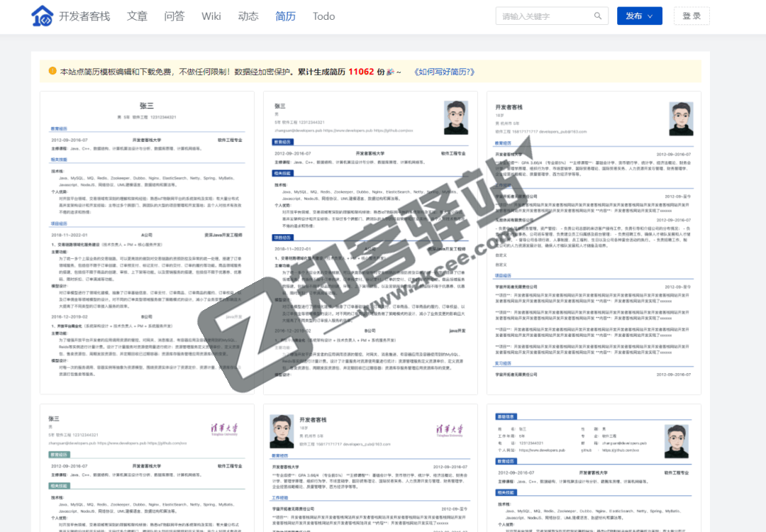
Task: Open the 动态 nav item
Action: [248, 16]
